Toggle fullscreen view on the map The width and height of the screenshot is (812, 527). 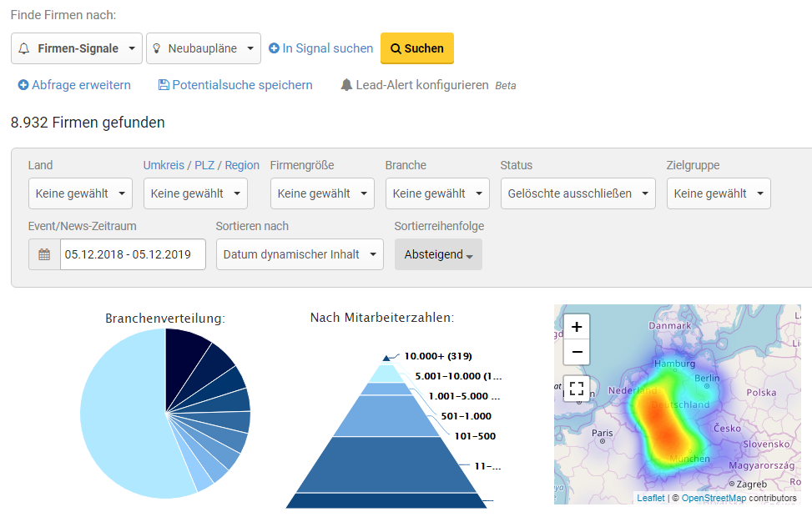[577, 389]
